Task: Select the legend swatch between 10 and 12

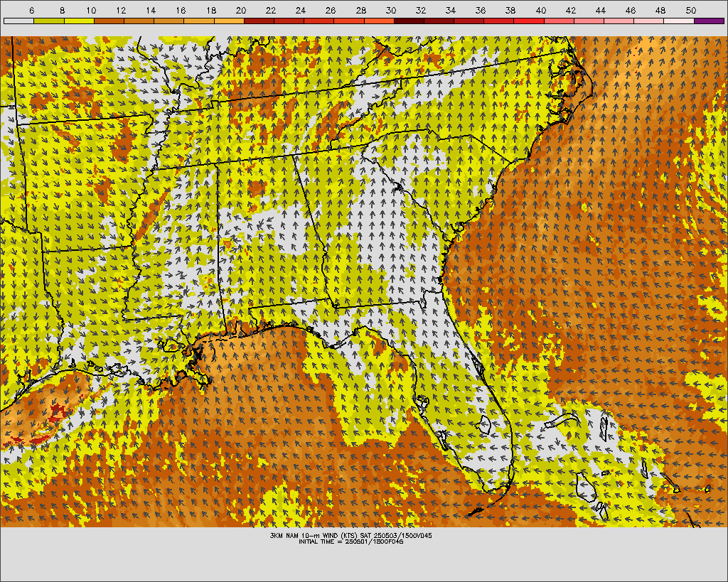Action: pos(109,21)
